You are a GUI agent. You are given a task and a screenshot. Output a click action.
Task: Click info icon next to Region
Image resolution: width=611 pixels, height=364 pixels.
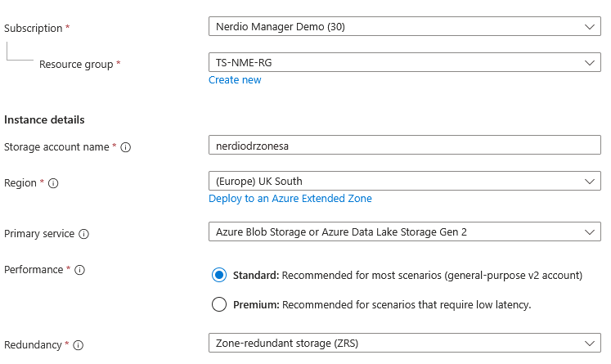[53, 183]
